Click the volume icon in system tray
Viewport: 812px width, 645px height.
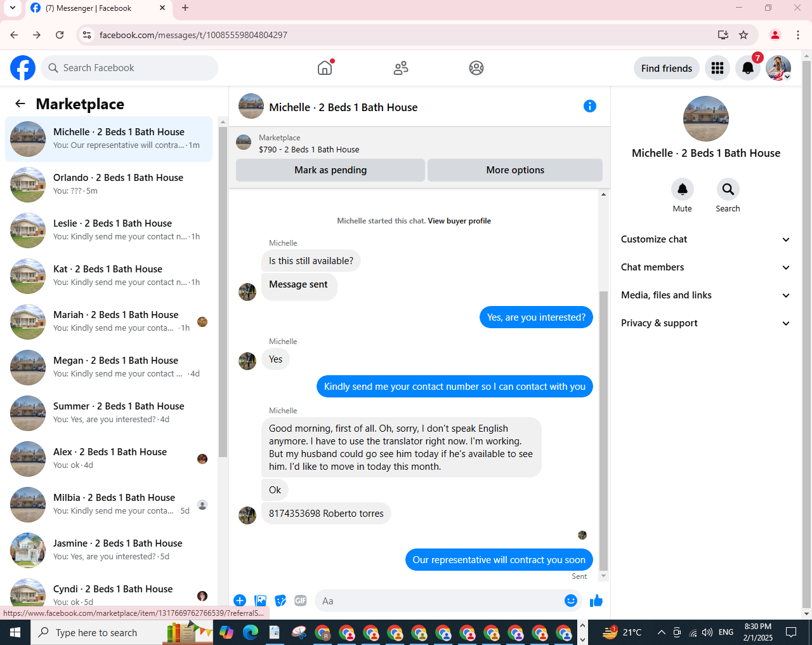pos(707,632)
